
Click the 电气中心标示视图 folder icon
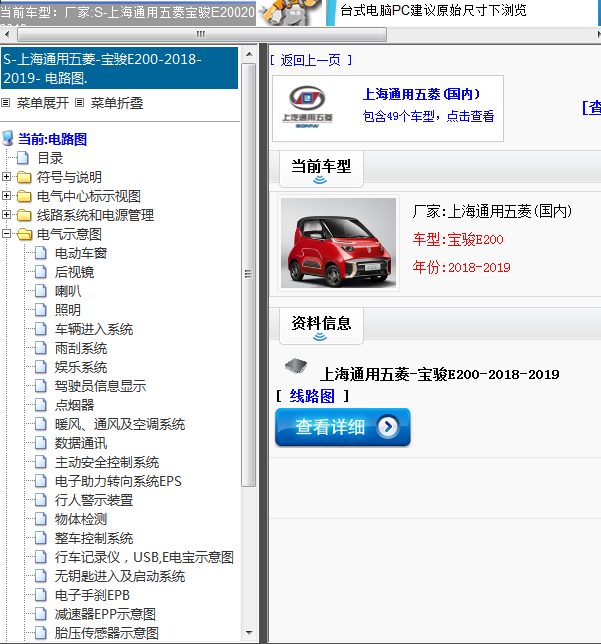(24, 196)
